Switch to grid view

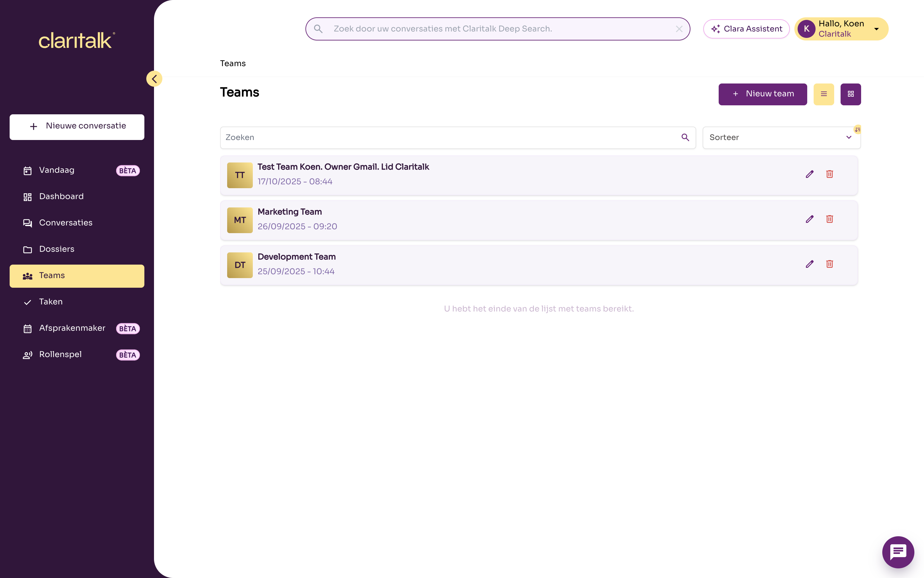851,94
